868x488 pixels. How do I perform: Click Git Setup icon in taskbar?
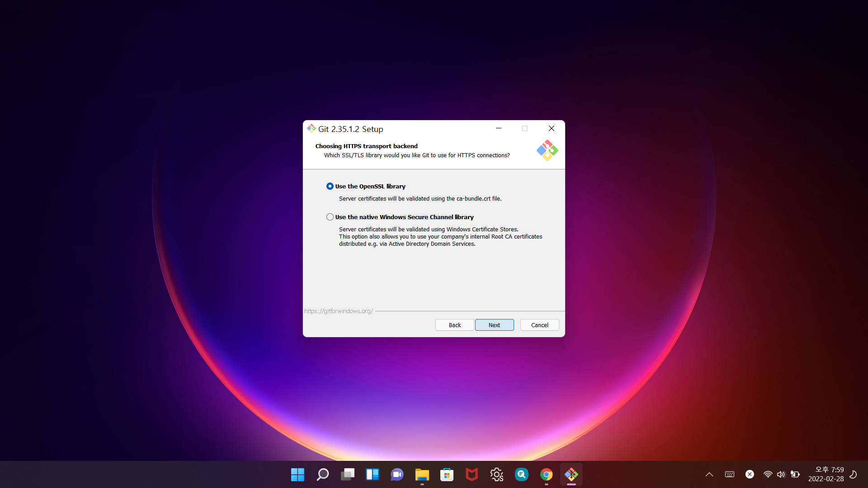coord(571,474)
